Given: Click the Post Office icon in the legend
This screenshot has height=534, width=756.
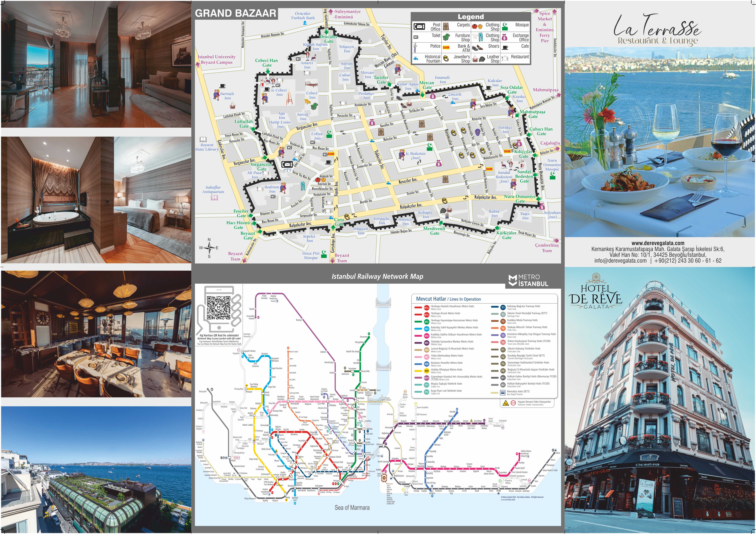Looking at the screenshot, I should point(419,27).
